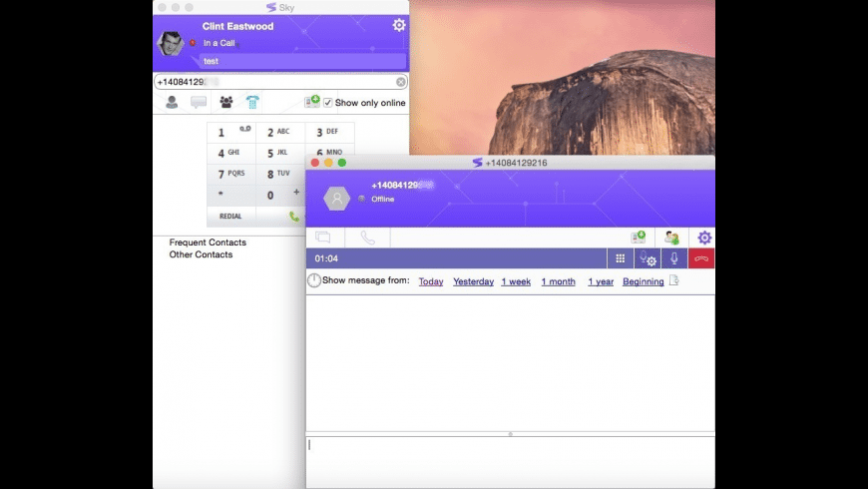
Task: Click the green call handset icon
Action: (x=293, y=217)
